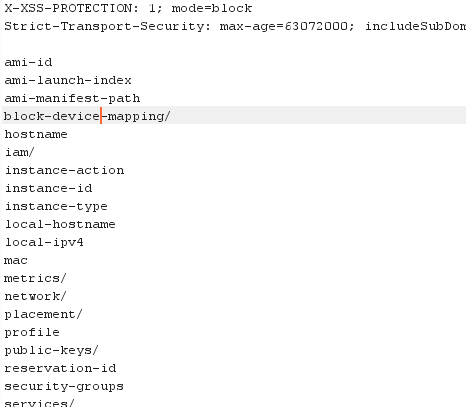Place cursor on the network/ line
466x407 pixels.
[35, 296]
